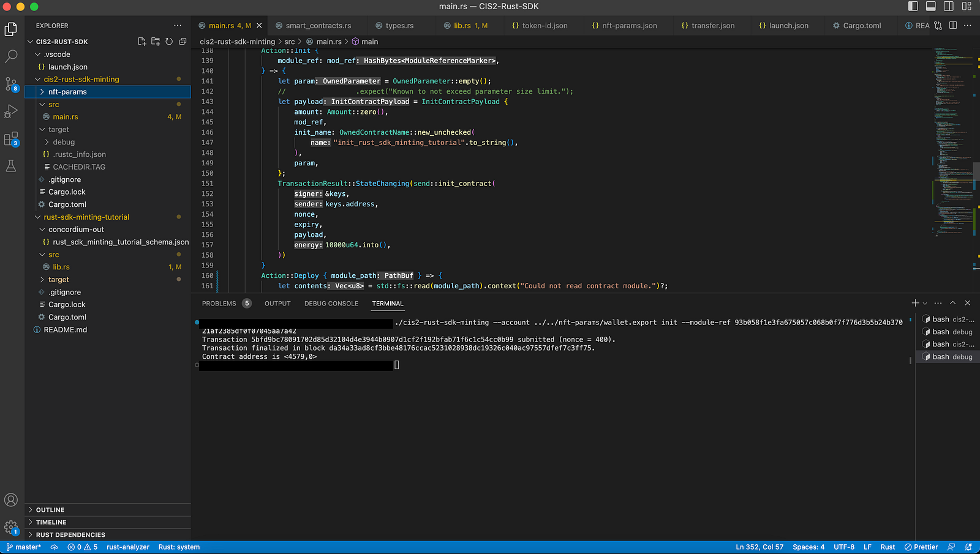Open the Explorer view in activity bar
This screenshot has height=554, width=980.
click(11, 29)
